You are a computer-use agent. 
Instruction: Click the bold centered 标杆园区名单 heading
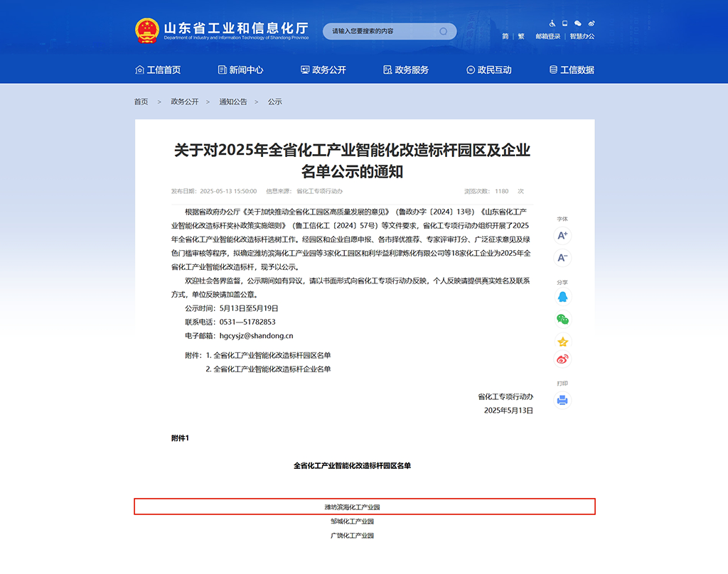point(353,466)
